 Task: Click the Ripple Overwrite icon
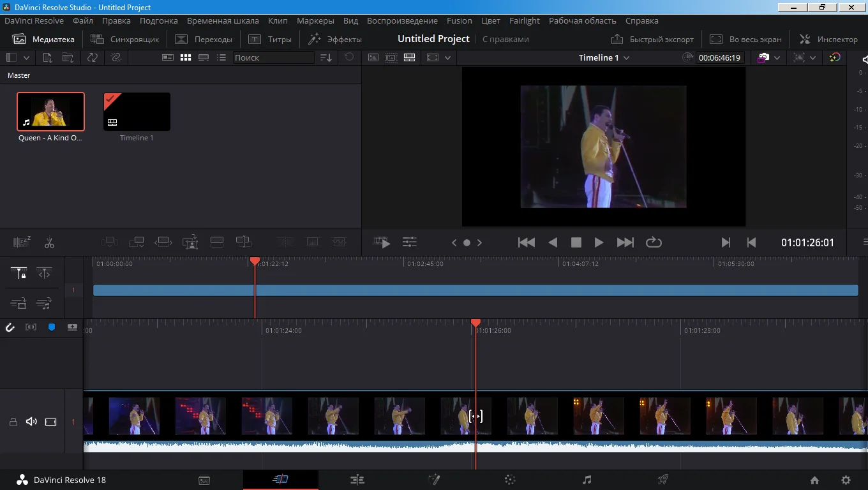(x=163, y=242)
